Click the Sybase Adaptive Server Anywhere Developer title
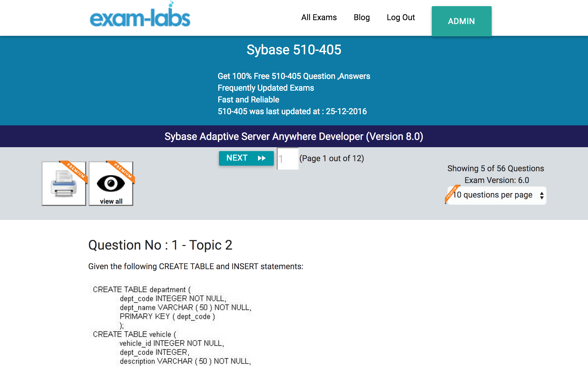 click(x=294, y=136)
